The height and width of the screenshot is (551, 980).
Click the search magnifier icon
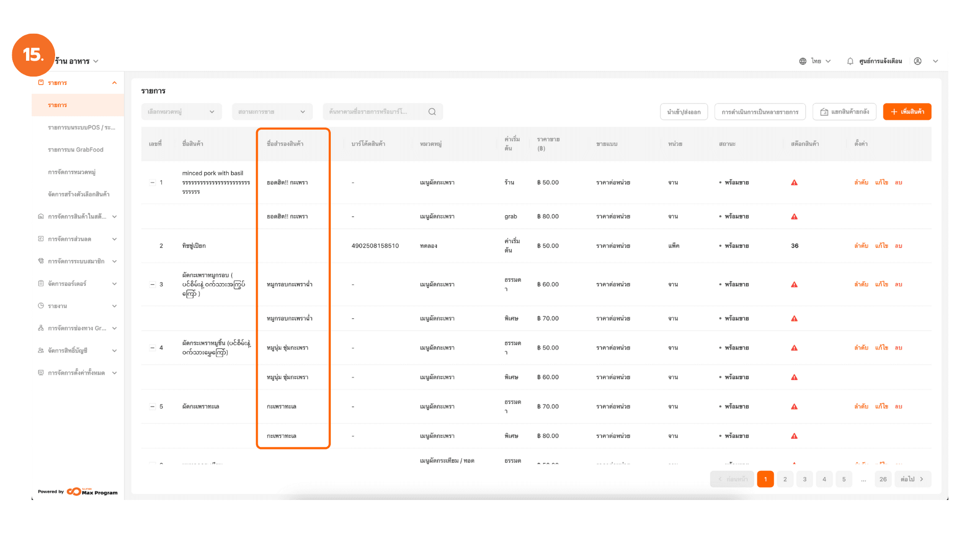[x=432, y=112]
